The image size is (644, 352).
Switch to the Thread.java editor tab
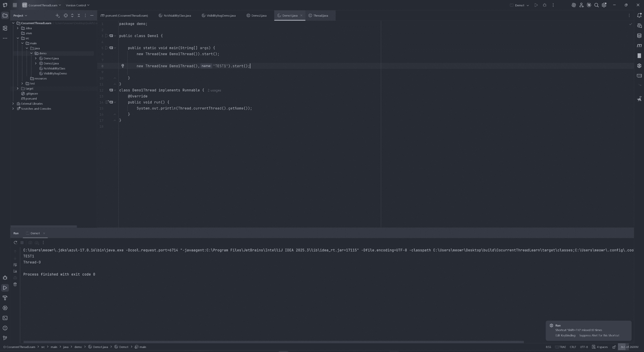pos(320,15)
